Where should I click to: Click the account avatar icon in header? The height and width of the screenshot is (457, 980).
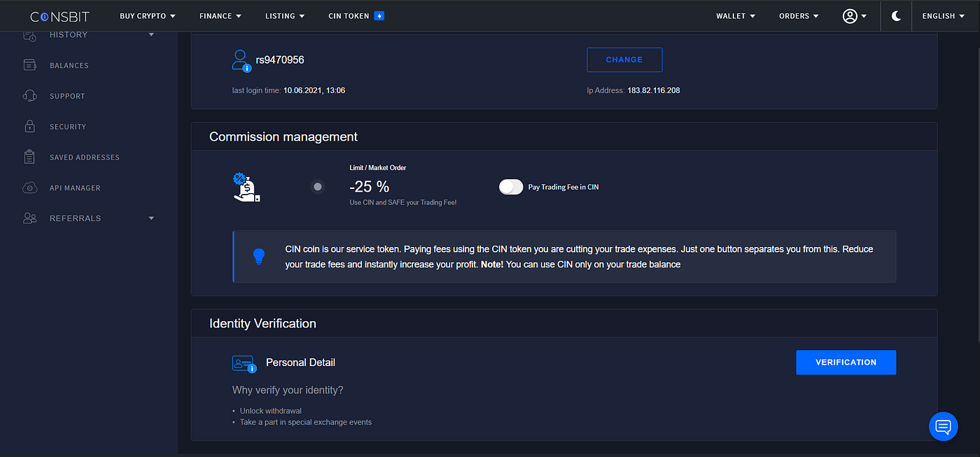point(850,16)
